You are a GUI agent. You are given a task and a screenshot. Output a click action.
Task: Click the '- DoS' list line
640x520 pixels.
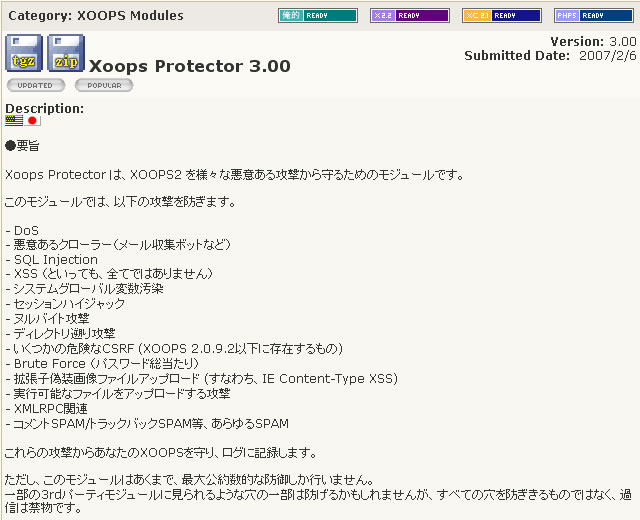22,231
